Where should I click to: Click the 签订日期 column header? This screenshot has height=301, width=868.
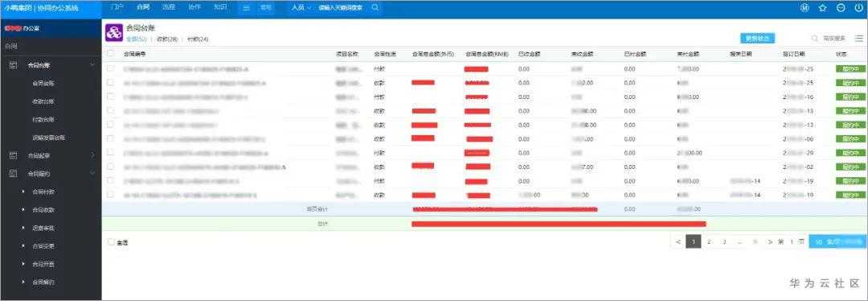coord(794,54)
